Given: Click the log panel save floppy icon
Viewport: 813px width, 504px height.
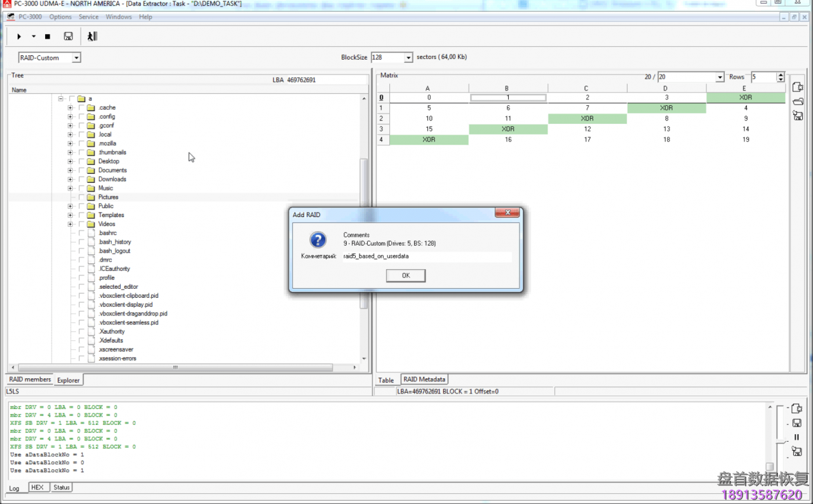Looking at the screenshot, I should click(796, 423).
